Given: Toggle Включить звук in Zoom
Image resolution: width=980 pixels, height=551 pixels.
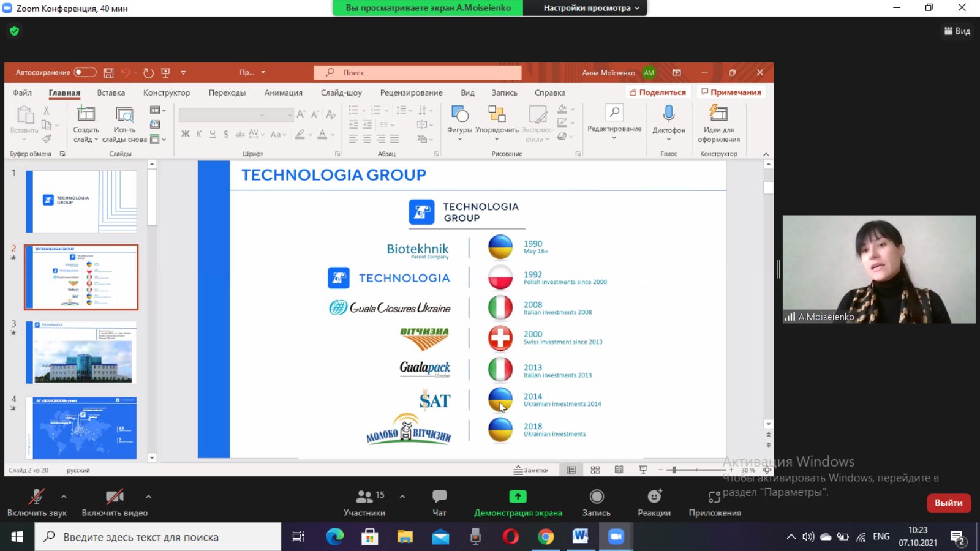Looking at the screenshot, I should pos(37,503).
